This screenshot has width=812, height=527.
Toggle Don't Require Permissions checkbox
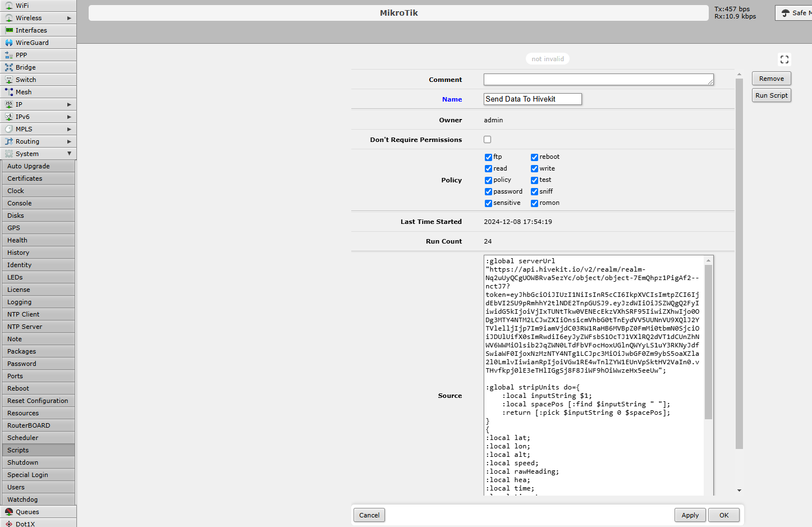pos(488,140)
